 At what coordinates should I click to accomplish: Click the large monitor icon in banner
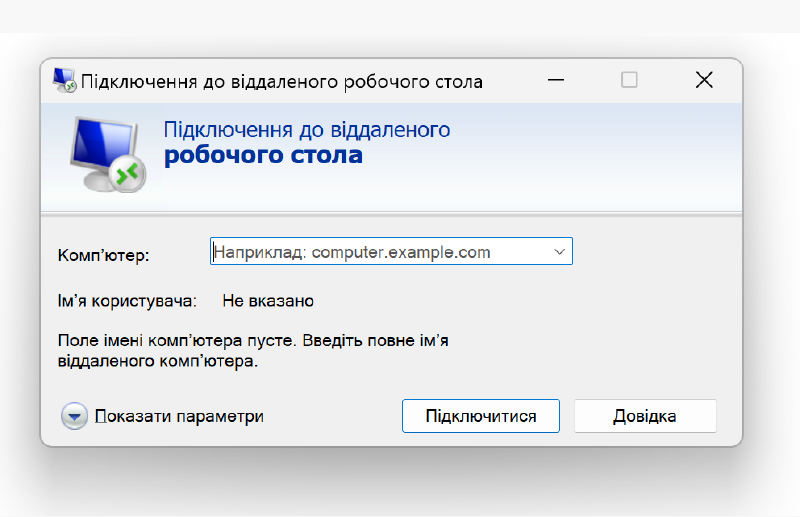pyautogui.click(x=108, y=154)
